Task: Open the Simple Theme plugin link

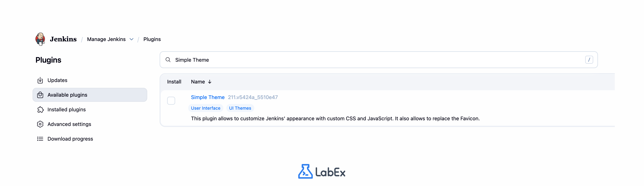Action: point(208,97)
